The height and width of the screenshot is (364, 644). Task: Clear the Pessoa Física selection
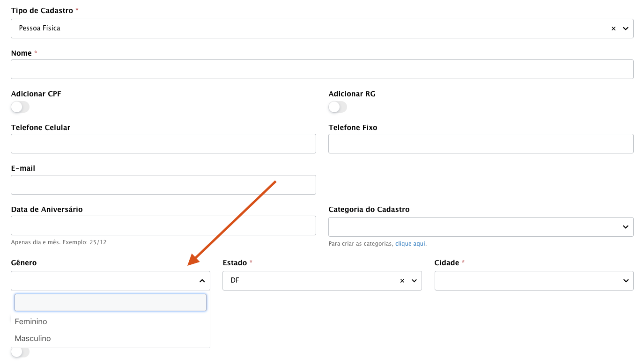tap(613, 29)
